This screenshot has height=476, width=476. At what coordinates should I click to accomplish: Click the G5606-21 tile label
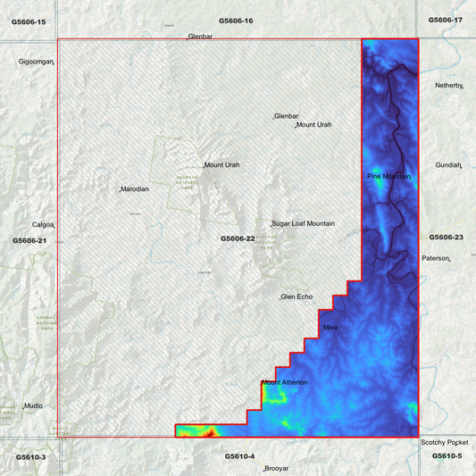click(x=29, y=241)
